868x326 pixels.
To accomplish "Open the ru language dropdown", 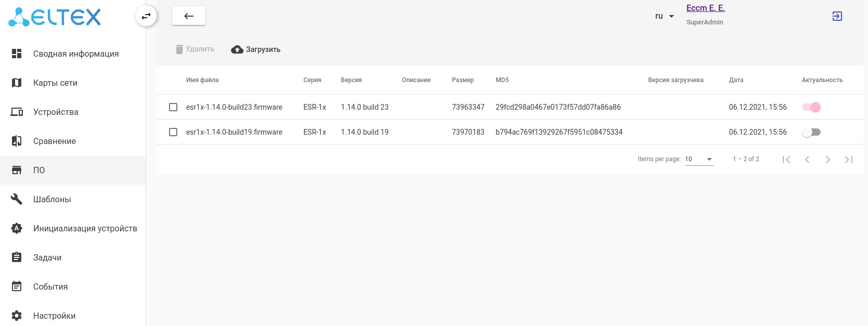I will [664, 16].
